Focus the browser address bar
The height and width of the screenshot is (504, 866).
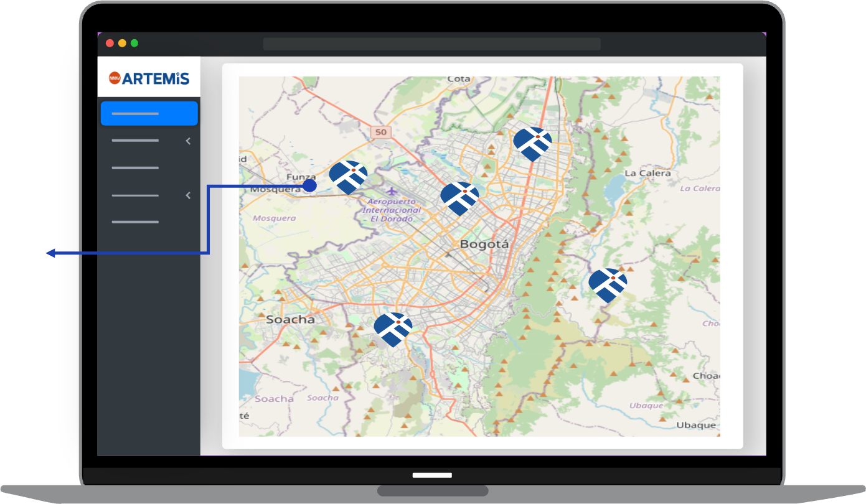coord(431,44)
